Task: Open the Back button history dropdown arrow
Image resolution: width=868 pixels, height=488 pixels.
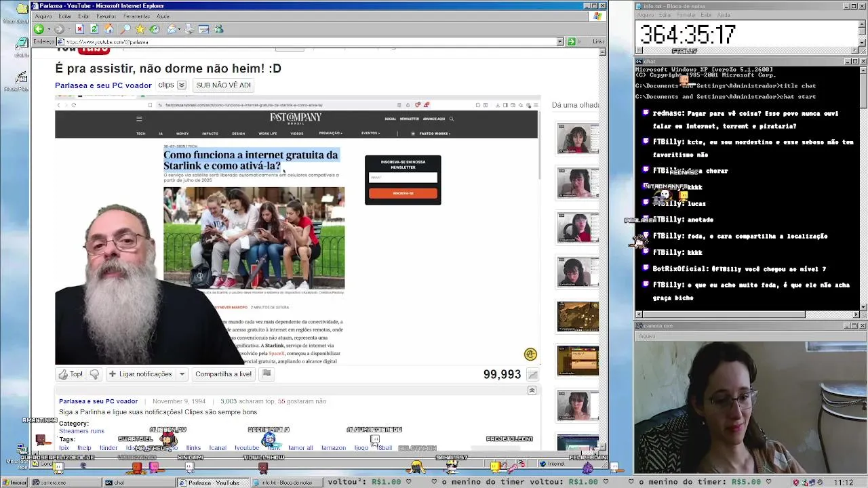Action: point(48,29)
